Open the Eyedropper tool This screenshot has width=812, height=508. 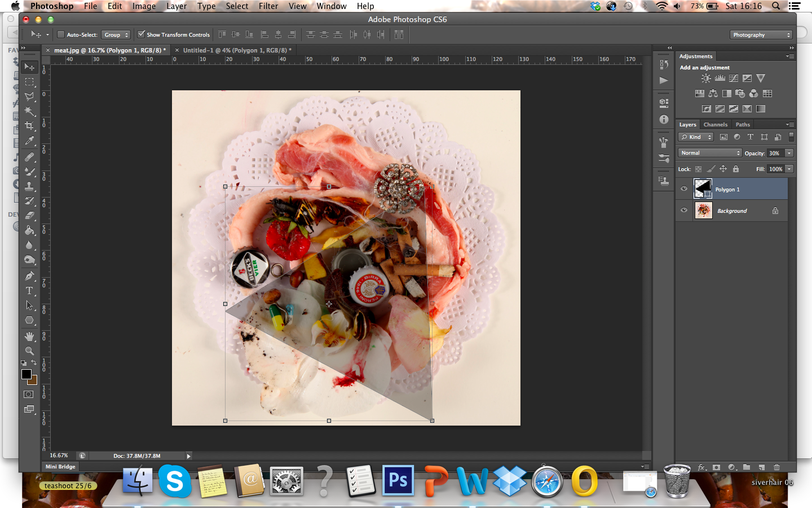(29, 141)
